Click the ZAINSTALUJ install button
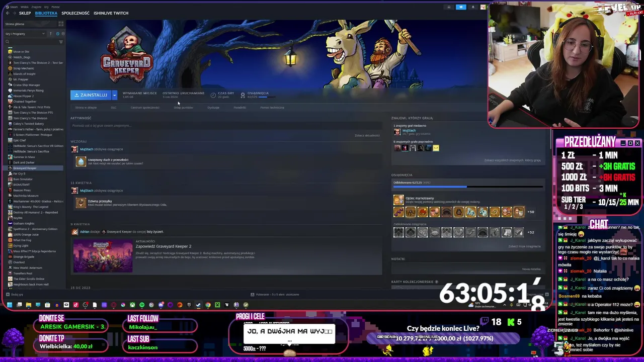The width and height of the screenshot is (644, 362). [x=91, y=95]
